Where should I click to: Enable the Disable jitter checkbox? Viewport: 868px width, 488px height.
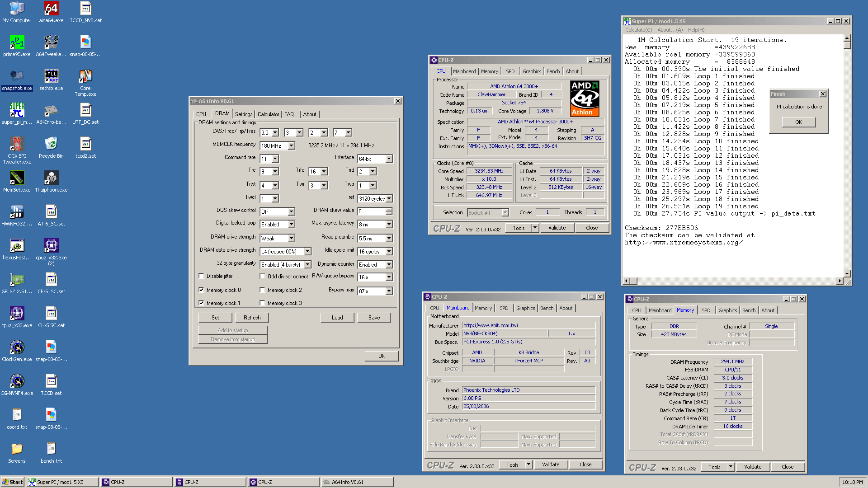point(202,276)
